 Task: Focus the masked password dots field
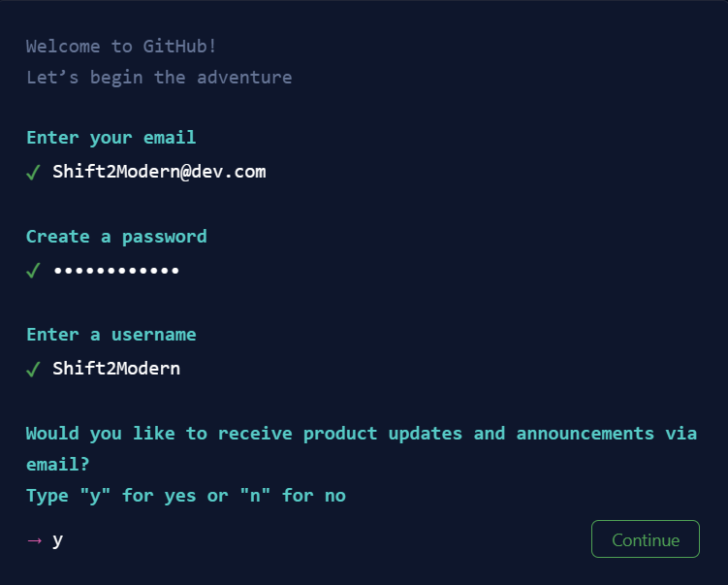tap(116, 270)
